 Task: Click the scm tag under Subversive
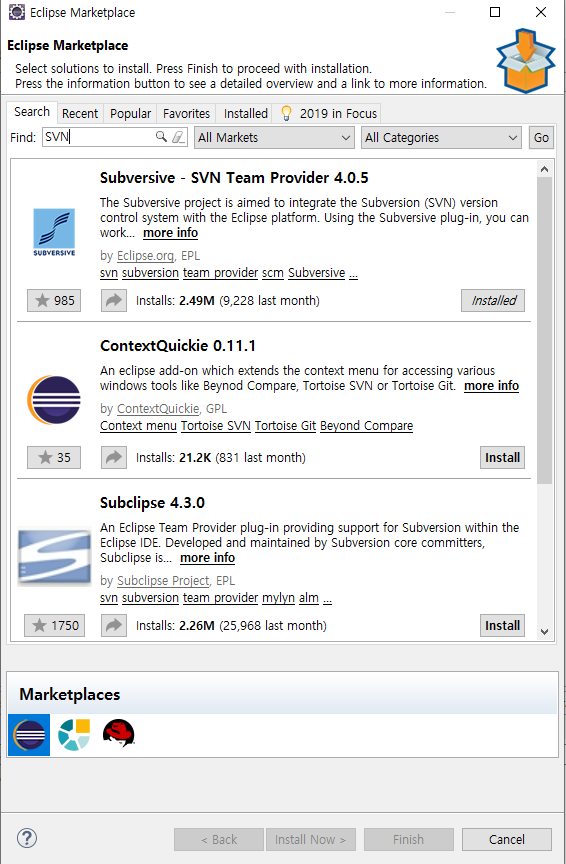click(x=273, y=273)
